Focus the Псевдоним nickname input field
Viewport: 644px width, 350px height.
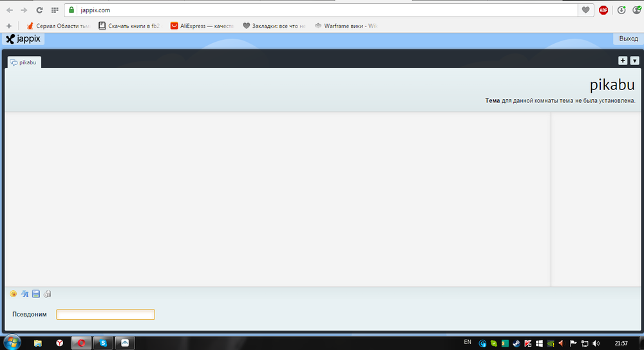[x=106, y=315]
